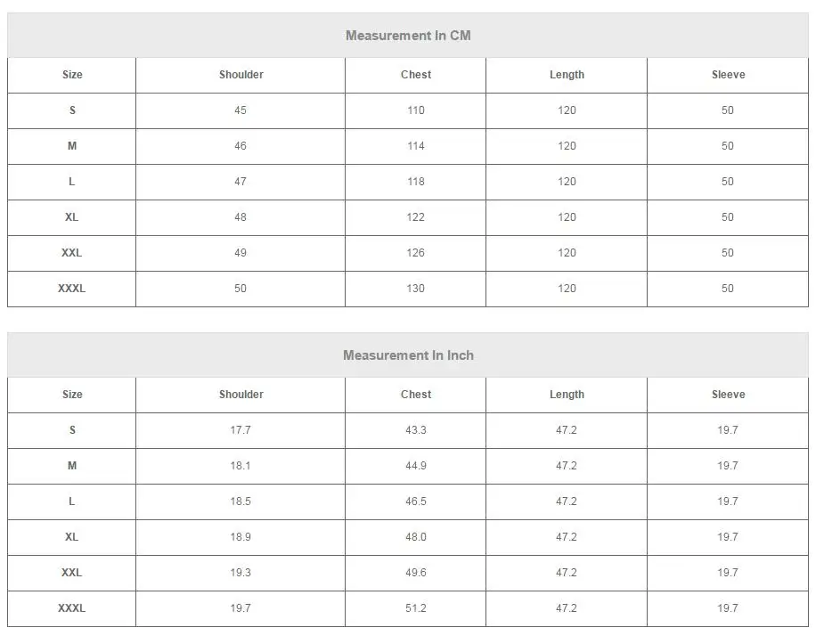The width and height of the screenshot is (824, 644).
Task: Click shoulder value 18.1 for size M
Action: click(x=241, y=466)
